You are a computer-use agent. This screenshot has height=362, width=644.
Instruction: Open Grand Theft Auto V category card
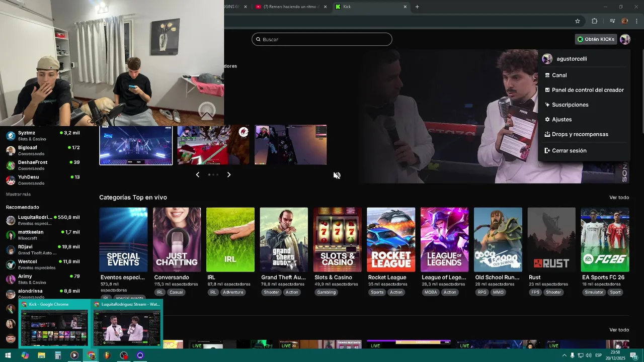284,240
